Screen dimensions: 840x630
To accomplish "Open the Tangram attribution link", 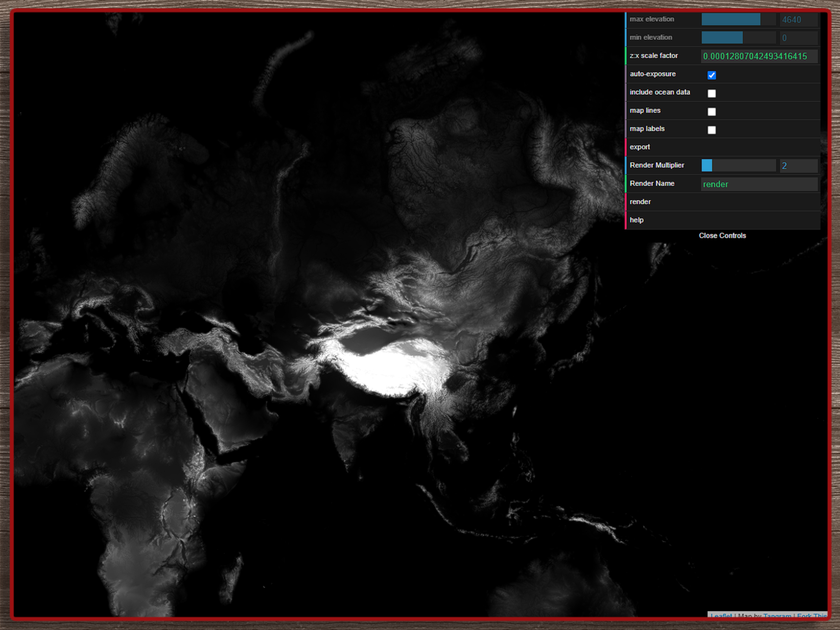I will click(x=777, y=616).
